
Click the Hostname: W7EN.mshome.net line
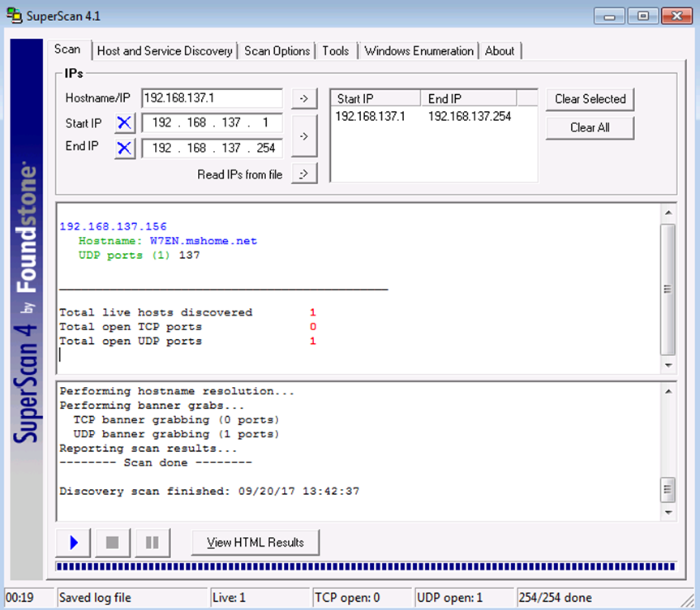168,241
